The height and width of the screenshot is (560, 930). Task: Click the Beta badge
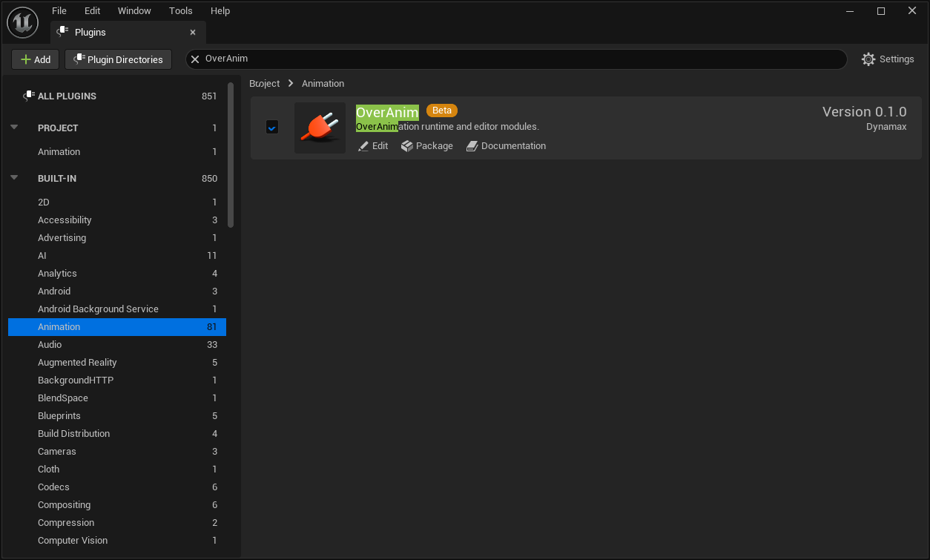(442, 111)
